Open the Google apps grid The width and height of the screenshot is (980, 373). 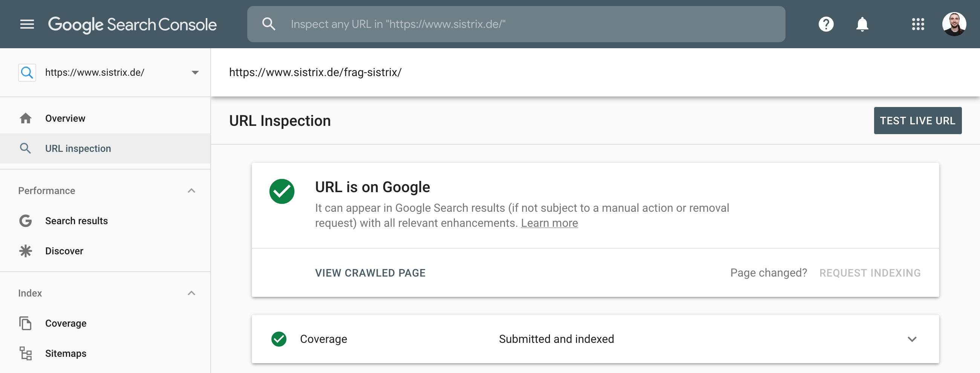click(918, 24)
